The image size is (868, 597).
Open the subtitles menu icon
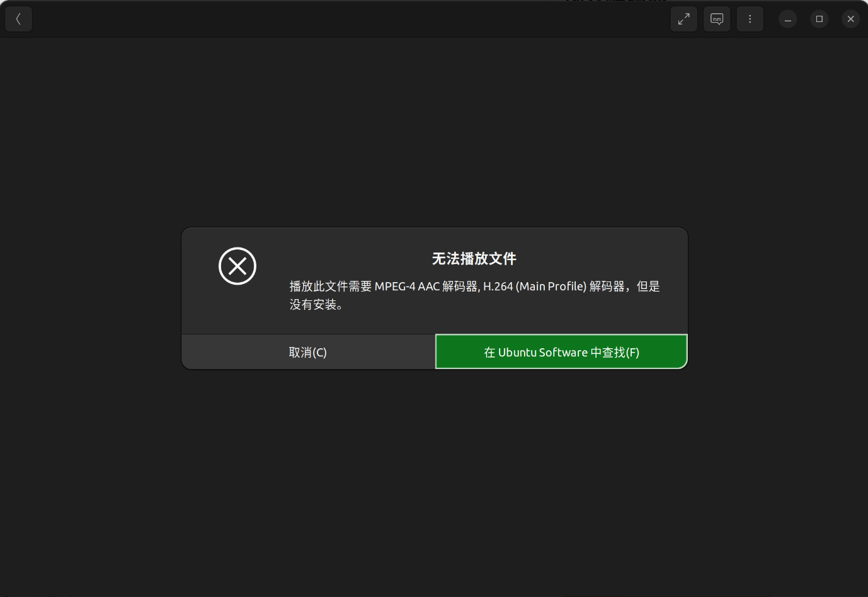[x=717, y=19]
